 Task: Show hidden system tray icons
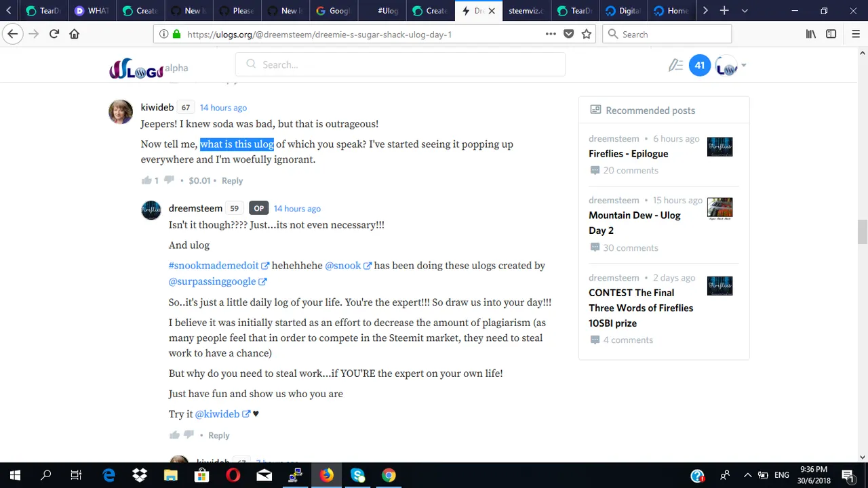pos(747,475)
